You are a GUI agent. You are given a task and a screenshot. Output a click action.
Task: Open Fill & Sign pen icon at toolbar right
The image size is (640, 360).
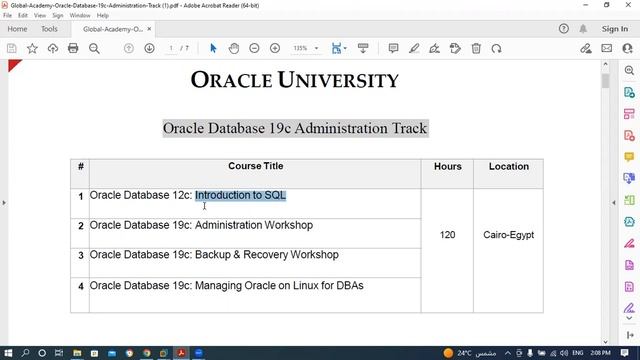tap(586, 48)
